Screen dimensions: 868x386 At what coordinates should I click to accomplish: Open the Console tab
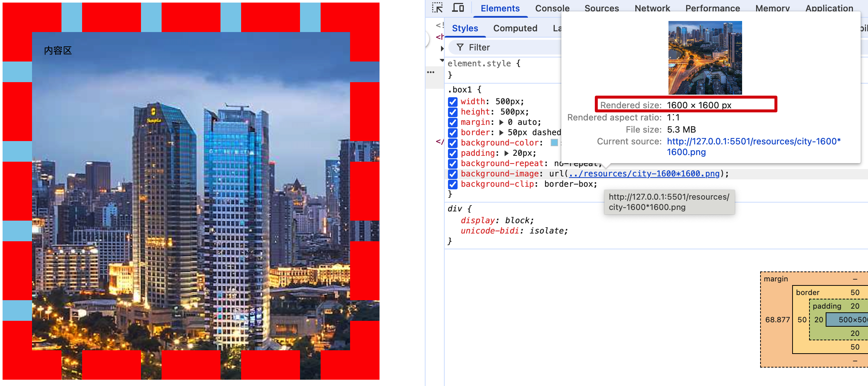[x=552, y=8]
